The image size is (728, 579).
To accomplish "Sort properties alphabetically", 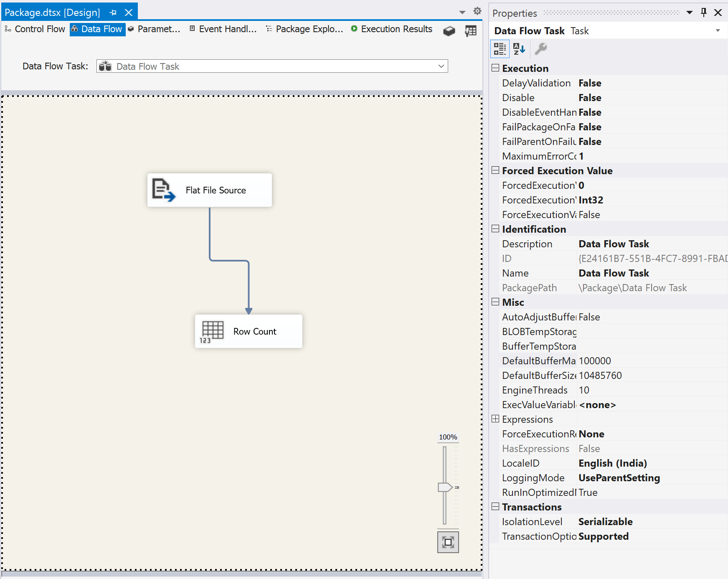I will [x=519, y=49].
